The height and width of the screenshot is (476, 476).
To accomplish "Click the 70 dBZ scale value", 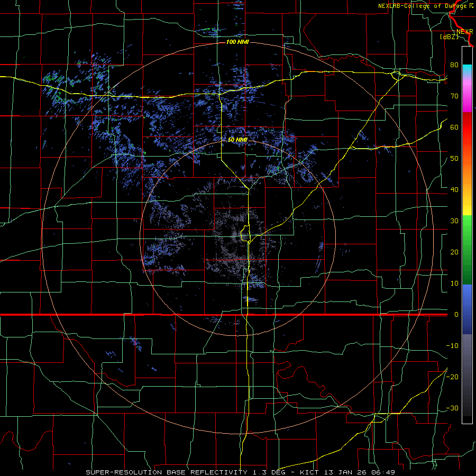I will (454, 96).
